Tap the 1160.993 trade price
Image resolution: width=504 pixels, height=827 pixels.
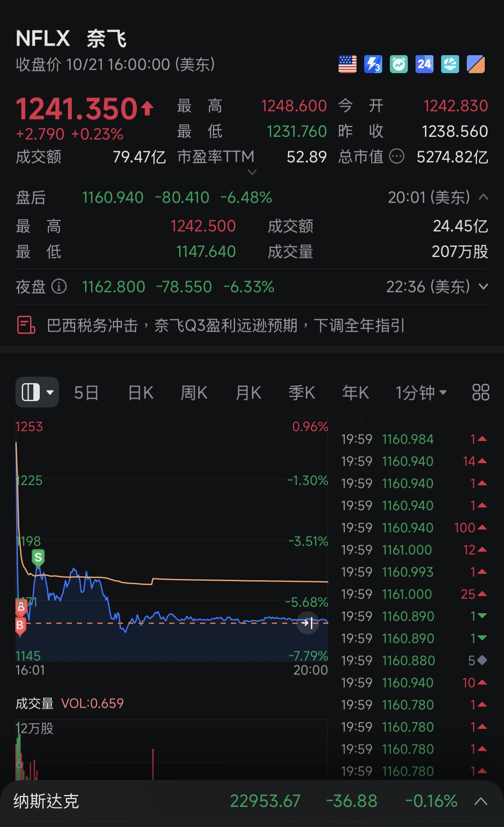click(x=408, y=572)
